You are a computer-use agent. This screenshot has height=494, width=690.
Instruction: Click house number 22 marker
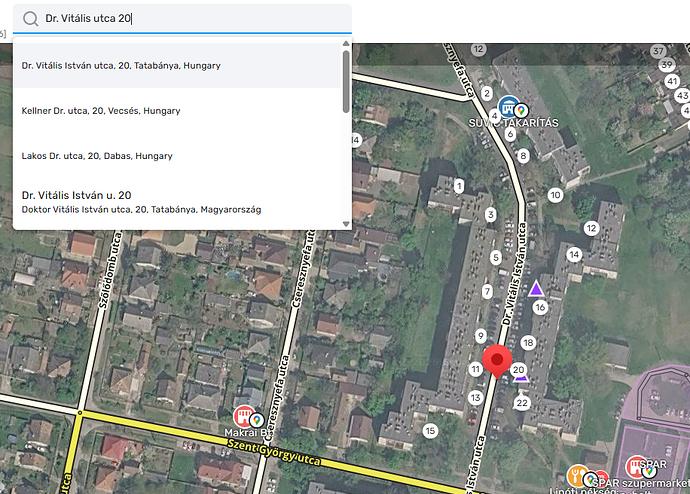(x=522, y=403)
